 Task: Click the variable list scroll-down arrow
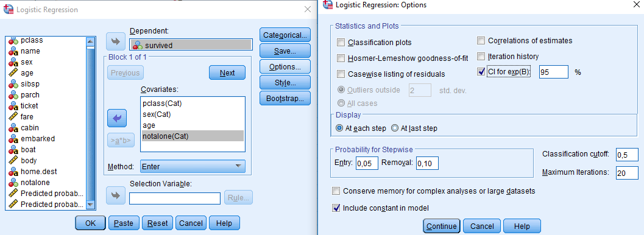coord(90,205)
